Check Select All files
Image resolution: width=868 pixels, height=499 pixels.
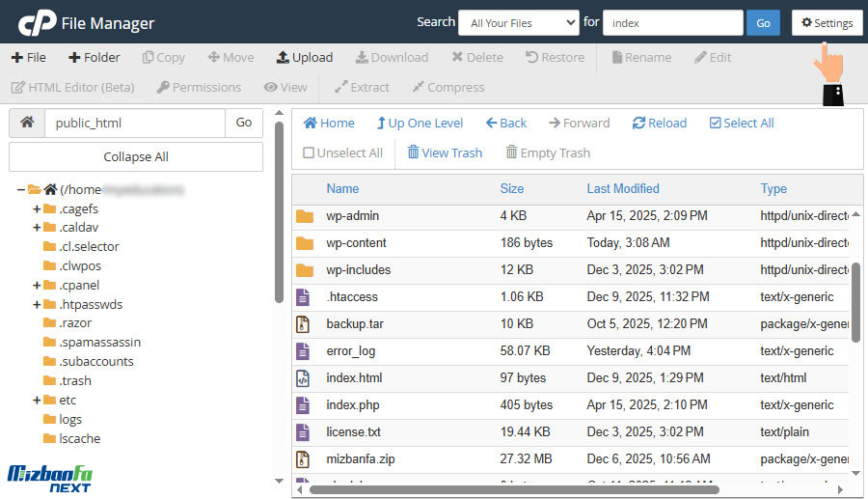(741, 123)
